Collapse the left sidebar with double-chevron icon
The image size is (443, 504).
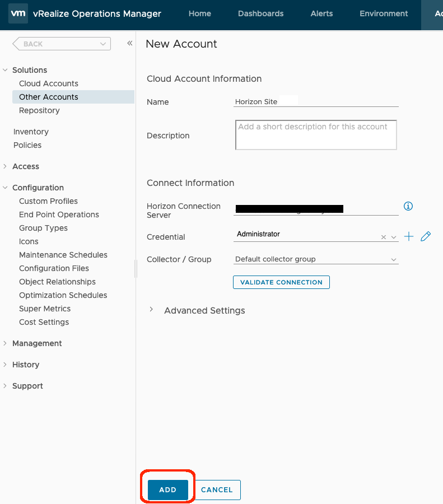pos(130,43)
